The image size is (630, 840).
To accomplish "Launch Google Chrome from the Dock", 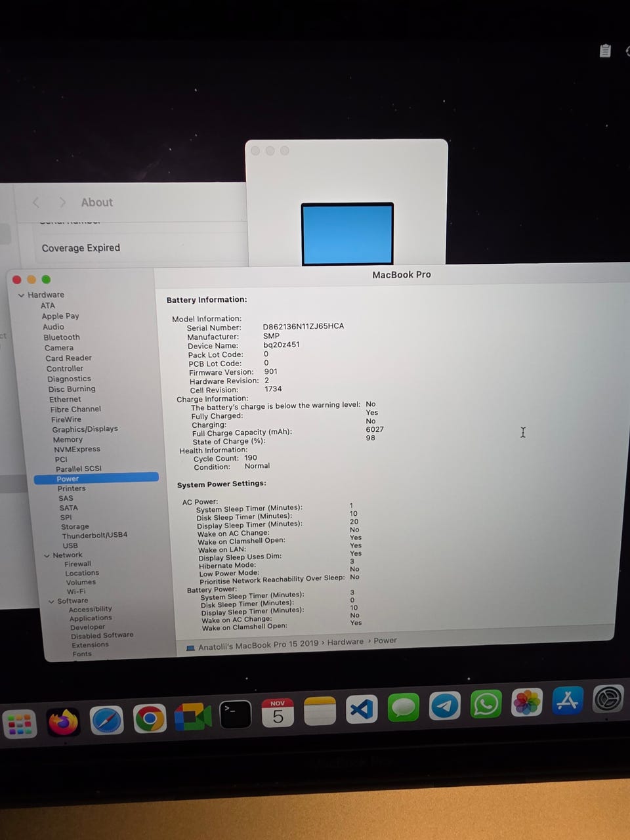I will pos(150,719).
